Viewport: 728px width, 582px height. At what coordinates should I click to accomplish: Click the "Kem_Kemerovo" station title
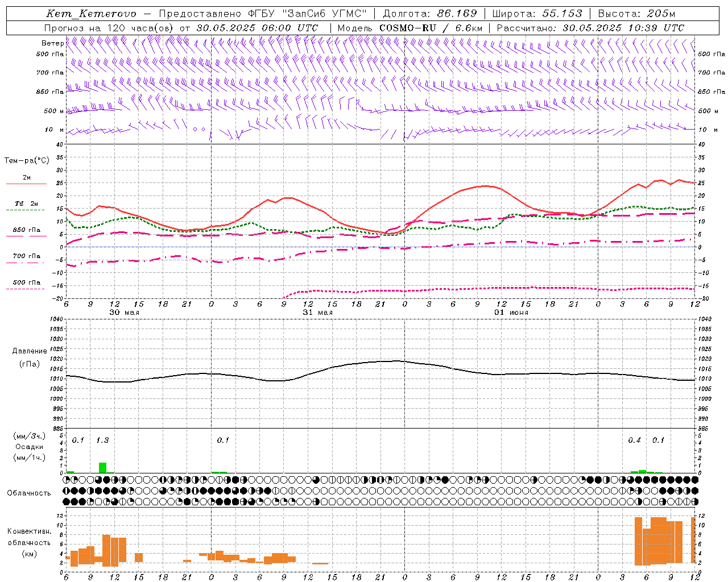pyautogui.click(x=91, y=14)
